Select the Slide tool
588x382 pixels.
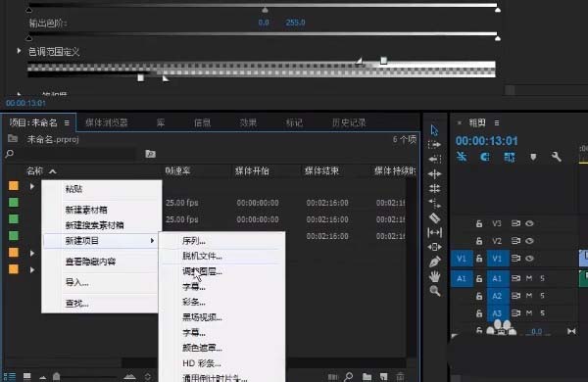coord(434,247)
